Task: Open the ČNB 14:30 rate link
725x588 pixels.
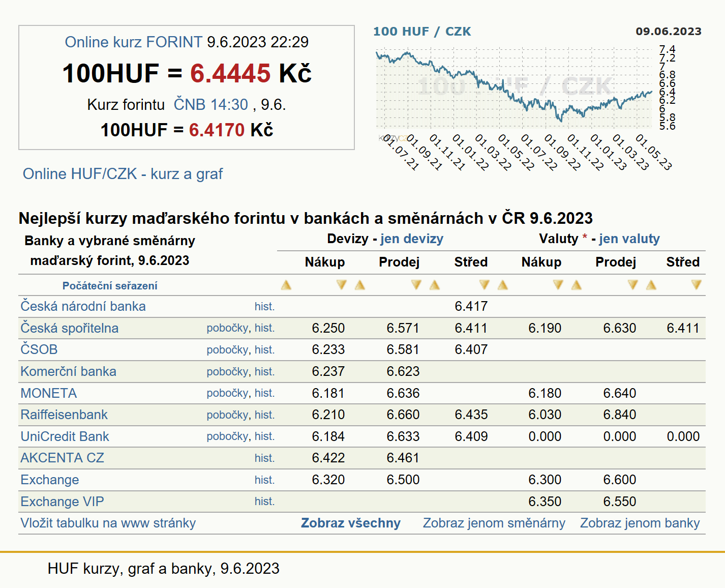Action: click(x=211, y=104)
